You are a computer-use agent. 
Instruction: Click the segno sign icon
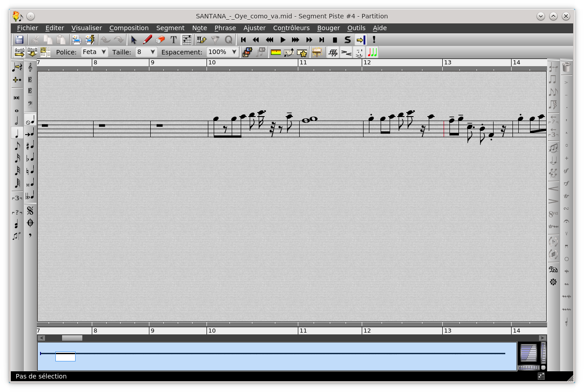30,211
